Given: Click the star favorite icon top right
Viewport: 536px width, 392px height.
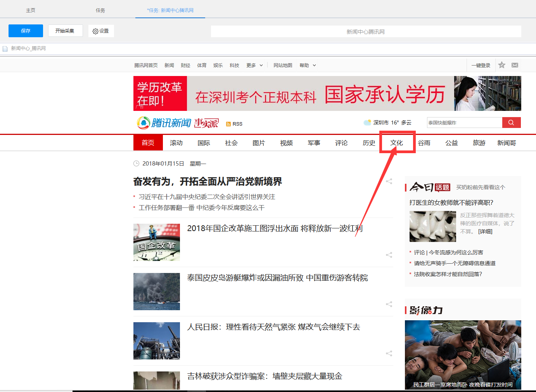Looking at the screenshot, I should point(501,65).
